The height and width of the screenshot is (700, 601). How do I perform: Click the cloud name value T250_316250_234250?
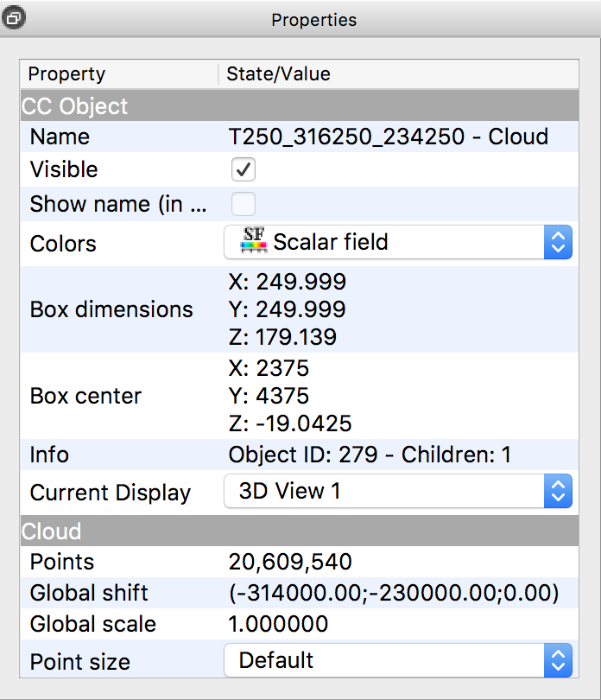pyautogui.click(x=388, y=137)
